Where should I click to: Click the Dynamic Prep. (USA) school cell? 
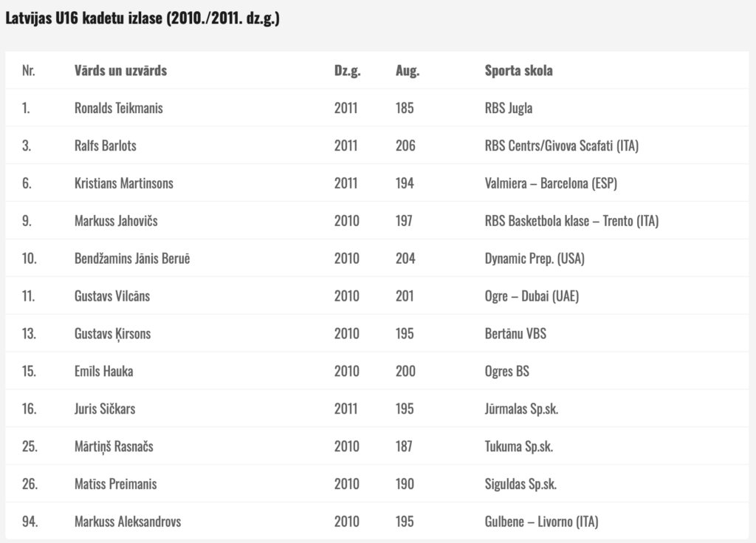(x=535, y=259)
